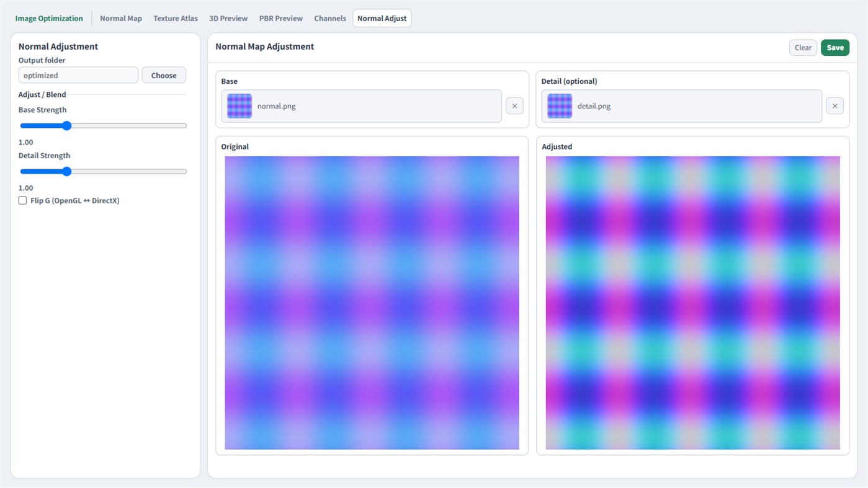Save the adjusted normal map
The image size is (868, 488).
point(835,48)
